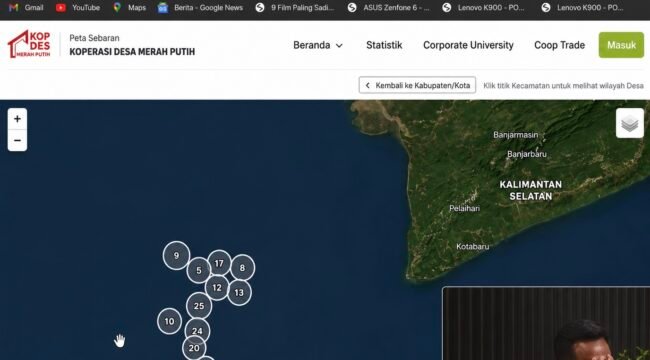Select the cluster marker labeled 10

170,321
